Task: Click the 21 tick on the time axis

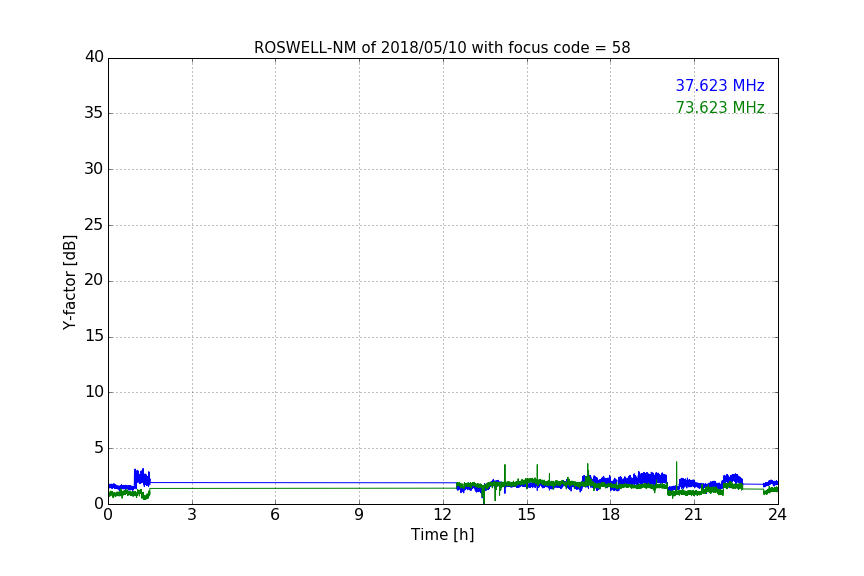Action: point(694,515)
